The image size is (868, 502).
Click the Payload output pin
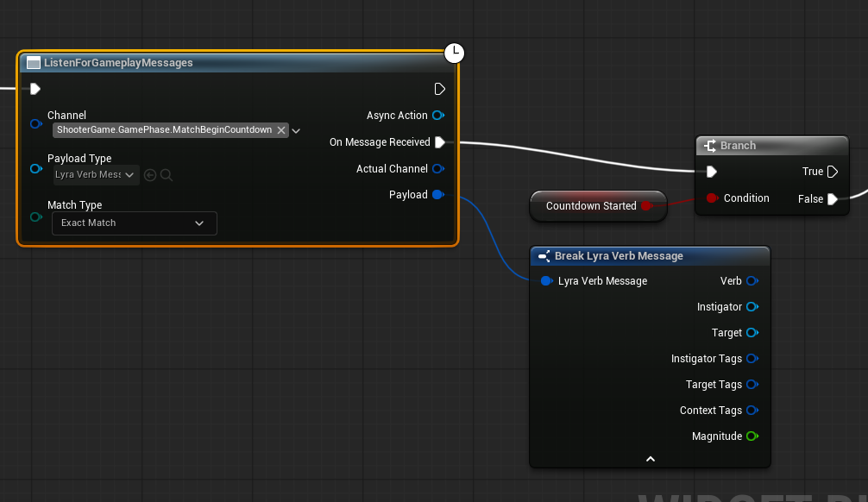[x=438, y=194]
